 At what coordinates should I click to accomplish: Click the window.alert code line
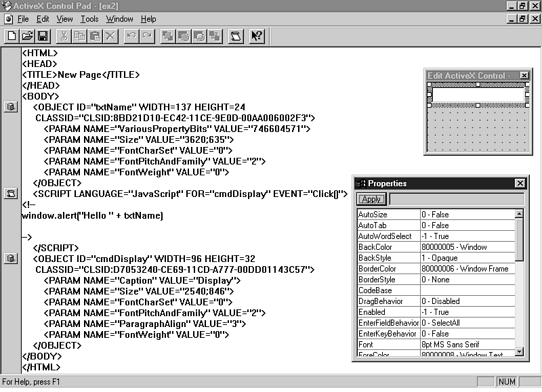[92, 215]
